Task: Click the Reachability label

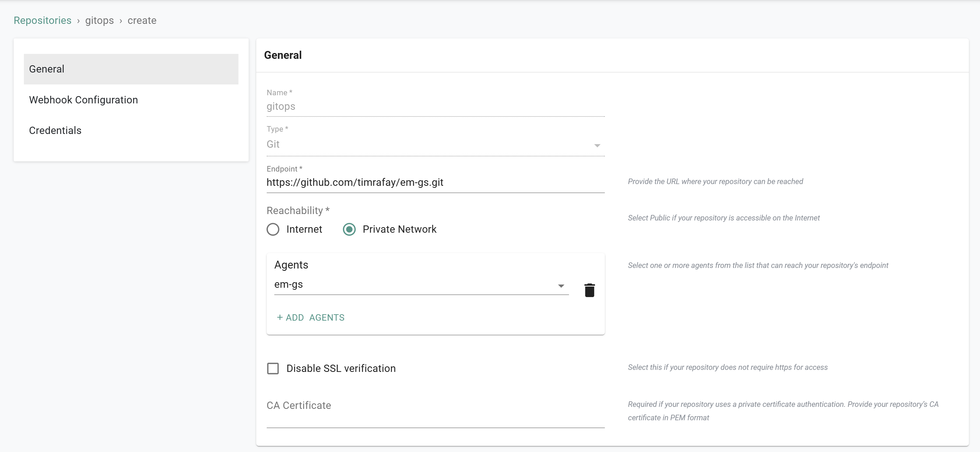Action: [298, 211]
